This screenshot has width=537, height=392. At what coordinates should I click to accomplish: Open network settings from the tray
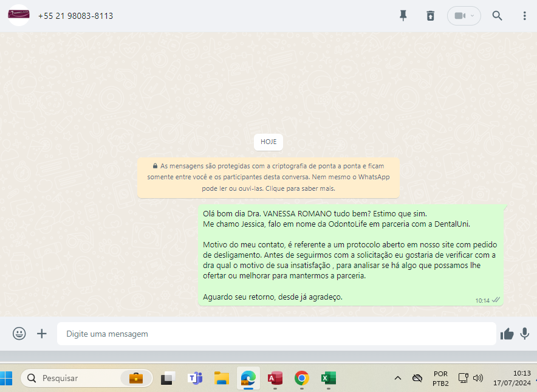pyautogui.click(x=463, y=378)
